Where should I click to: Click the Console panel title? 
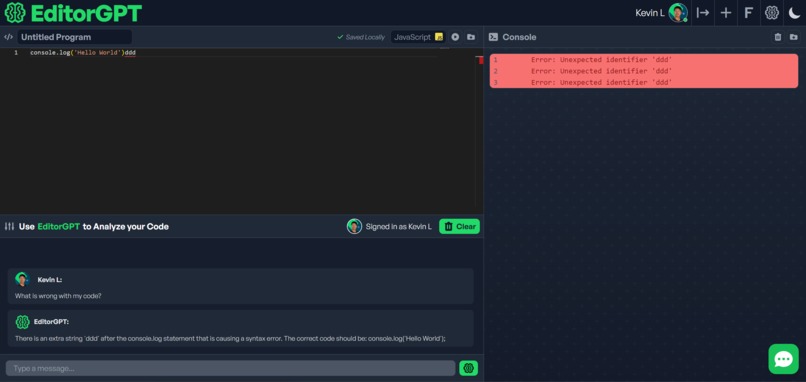(x=519, y=37)
